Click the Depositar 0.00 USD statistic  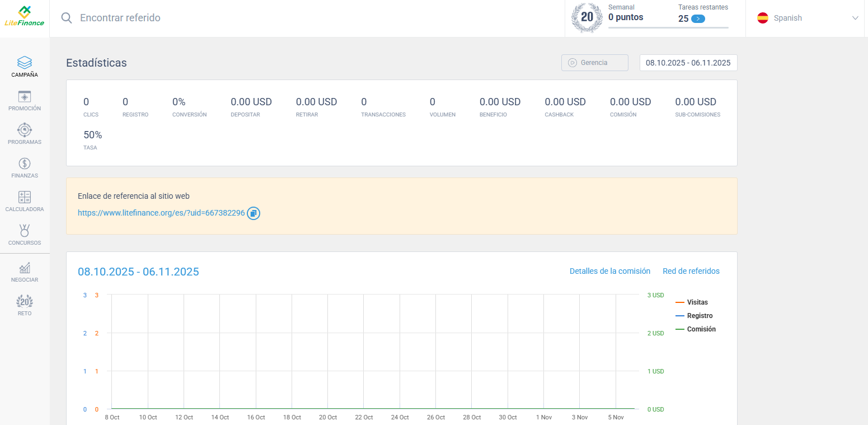point(251,108)
